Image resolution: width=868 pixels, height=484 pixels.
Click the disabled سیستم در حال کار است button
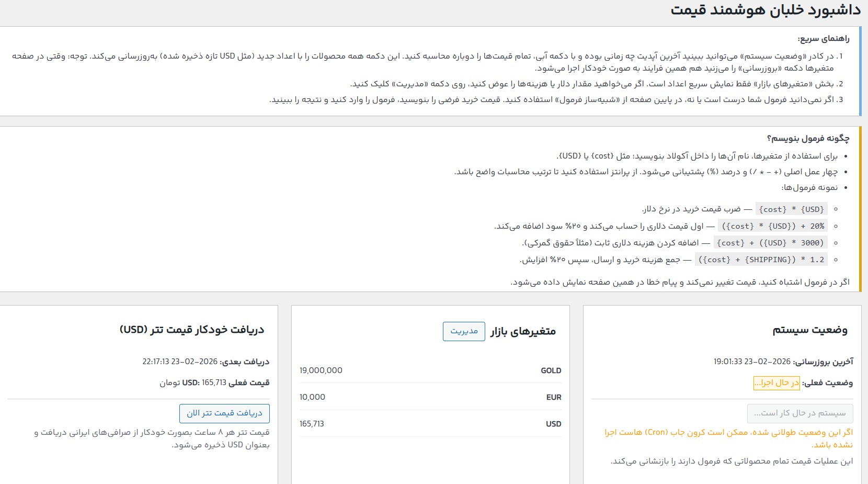coord(800,413)
